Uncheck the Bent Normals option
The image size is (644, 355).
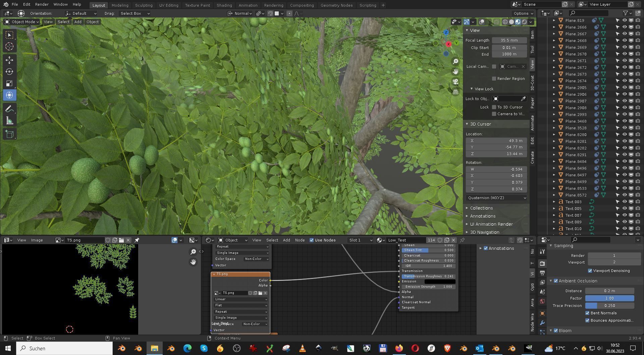(587, 313)
